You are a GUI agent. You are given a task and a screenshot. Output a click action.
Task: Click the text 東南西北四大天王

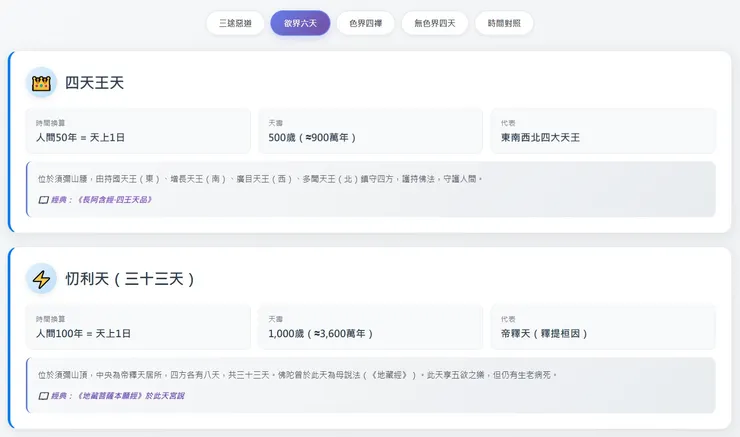point(540,137)
